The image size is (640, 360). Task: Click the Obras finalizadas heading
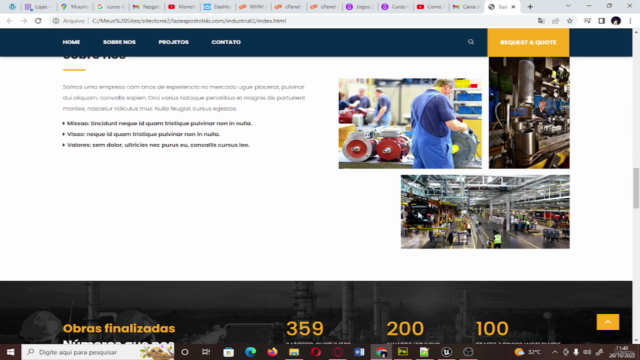coord(119,328)
